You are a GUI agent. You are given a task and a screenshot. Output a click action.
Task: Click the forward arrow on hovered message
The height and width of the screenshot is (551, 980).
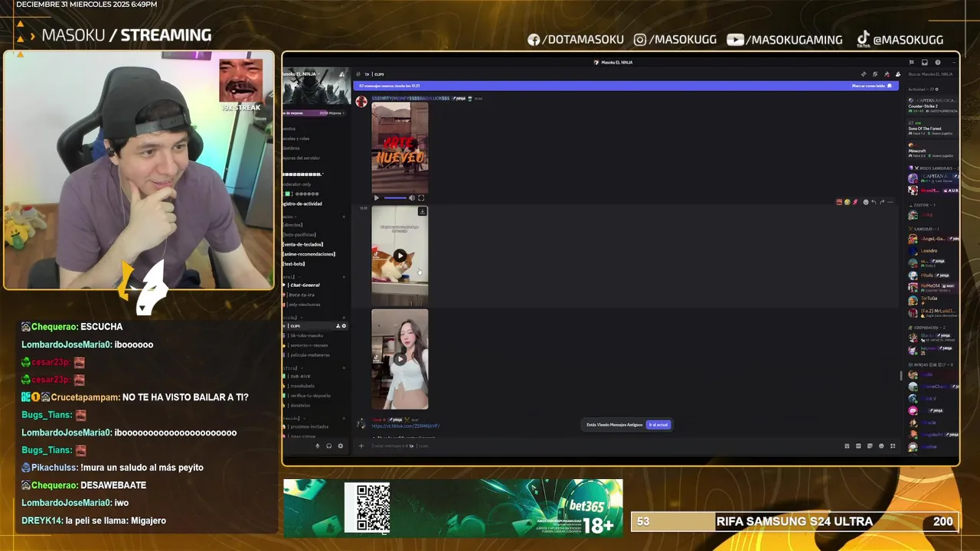[882, 202]
